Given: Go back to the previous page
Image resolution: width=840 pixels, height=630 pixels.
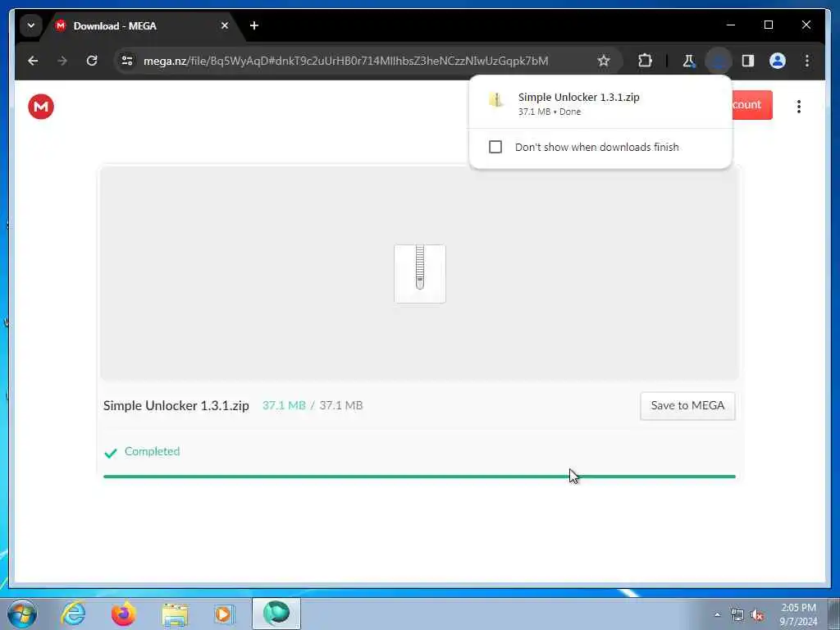Looking at the screenshot, I should coord(33,61).
